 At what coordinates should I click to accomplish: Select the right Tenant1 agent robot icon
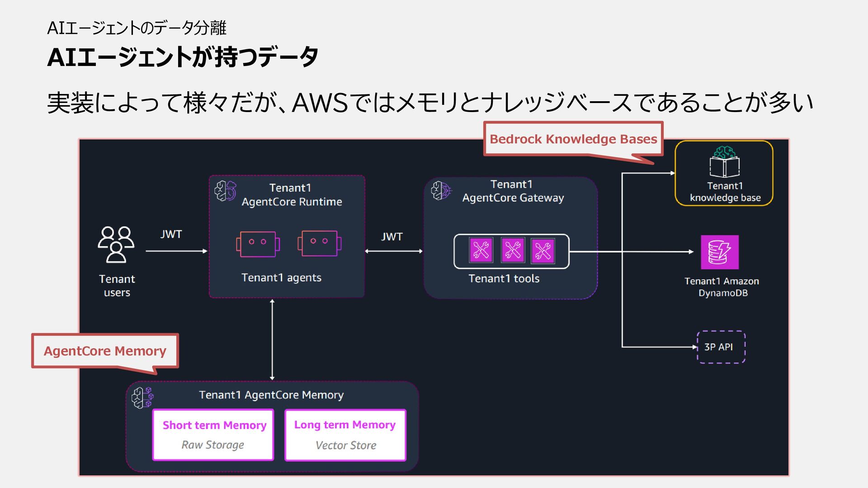(319, 244)
